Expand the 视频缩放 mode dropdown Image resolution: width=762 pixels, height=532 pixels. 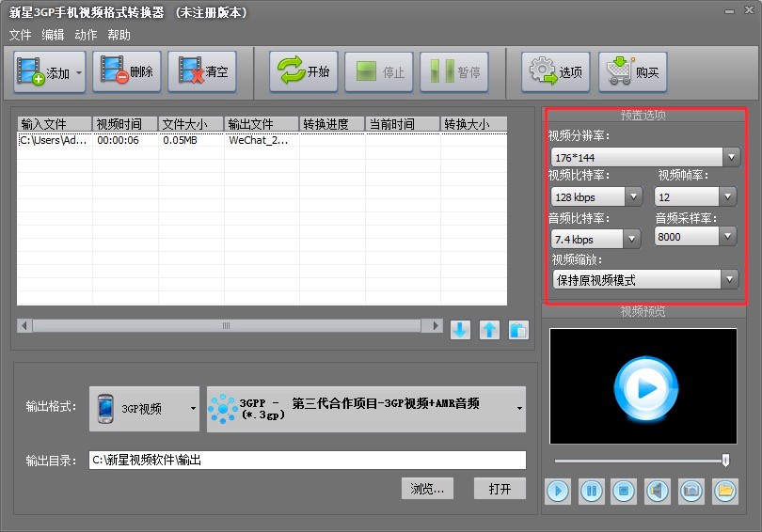644,279
